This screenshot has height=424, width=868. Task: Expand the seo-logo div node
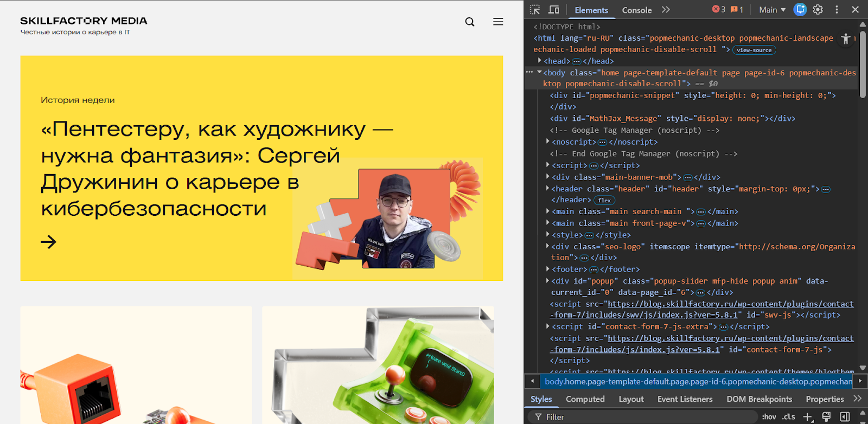pos(547,246)
